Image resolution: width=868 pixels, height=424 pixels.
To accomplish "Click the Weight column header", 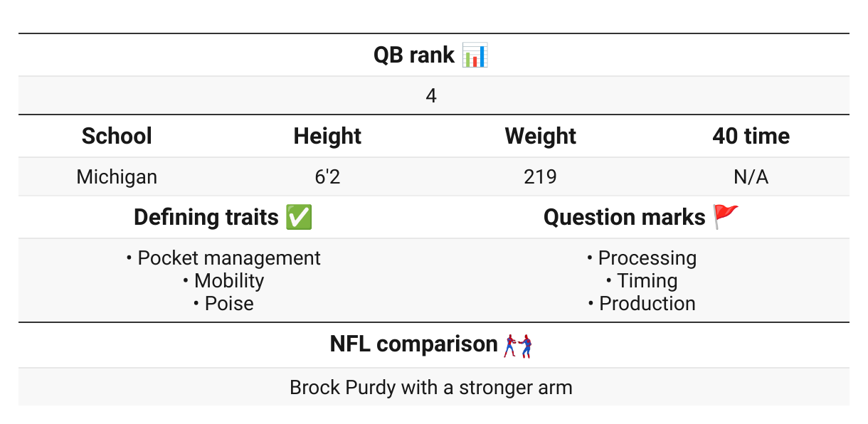I will tap(541, 136).
